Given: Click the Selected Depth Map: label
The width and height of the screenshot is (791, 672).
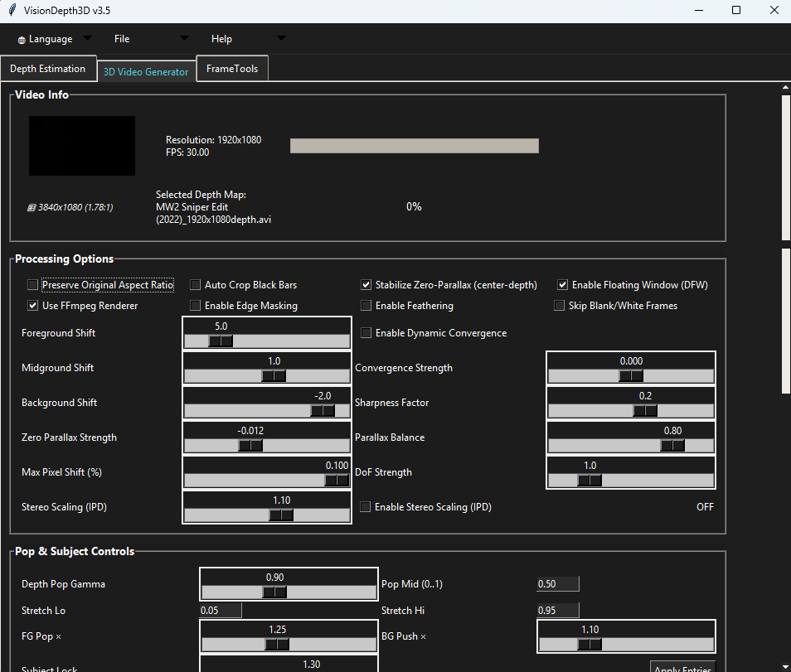Looking at the screenshot, I should [201, 195].
